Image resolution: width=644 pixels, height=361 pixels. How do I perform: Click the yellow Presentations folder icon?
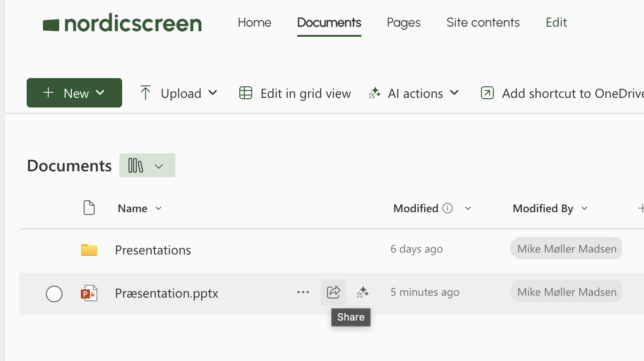click(x=89, y=250)
